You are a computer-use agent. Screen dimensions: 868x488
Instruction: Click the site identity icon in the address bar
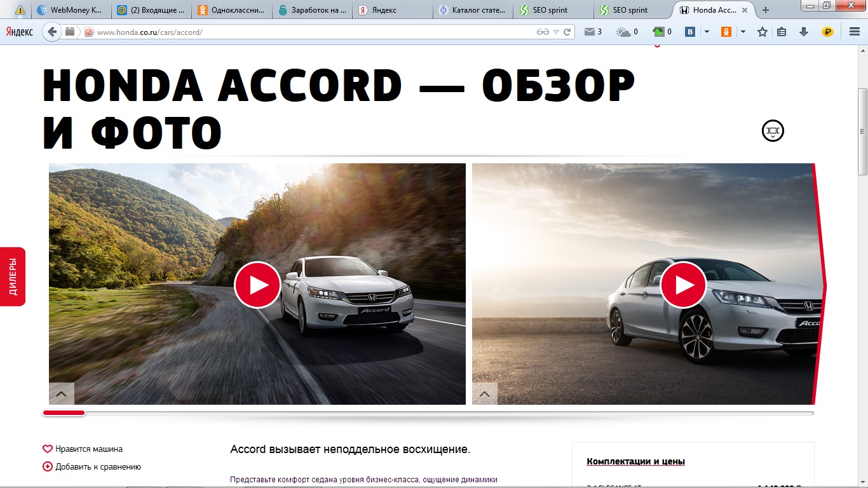(89, 32)
